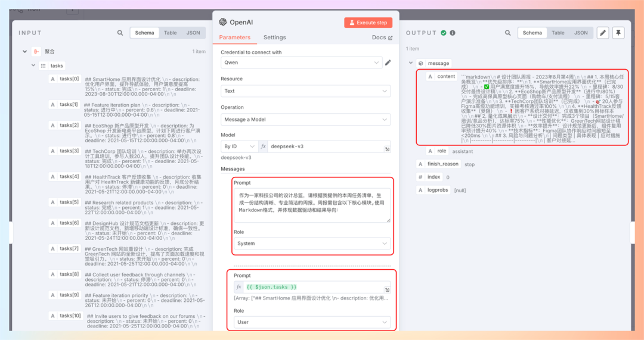Select Table view in OUTPUT panel
644x340 pixels.
click(558, 33)
